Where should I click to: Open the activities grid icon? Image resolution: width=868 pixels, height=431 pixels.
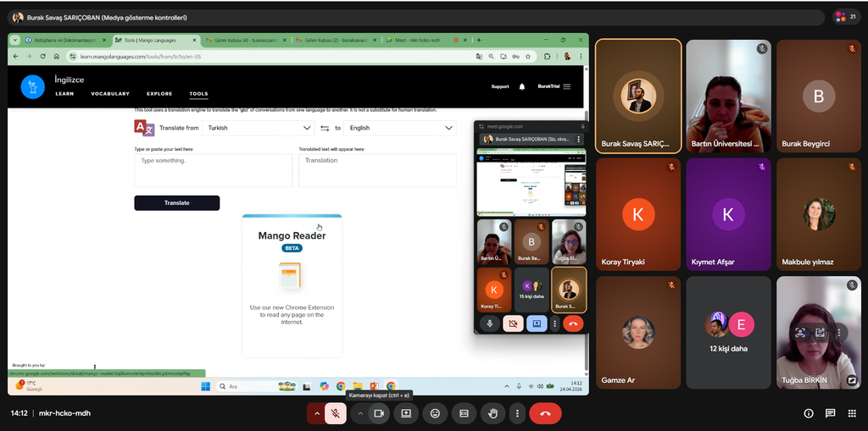click(x=852, y=413)
